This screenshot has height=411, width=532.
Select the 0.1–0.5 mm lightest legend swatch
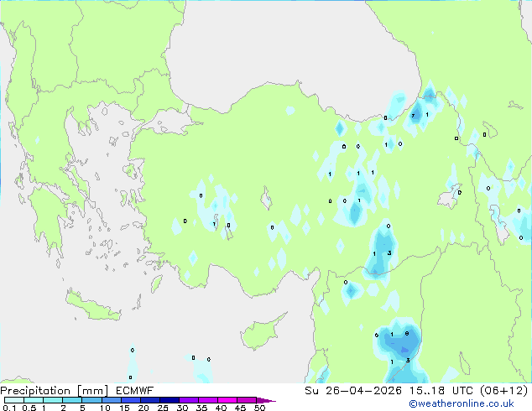coord(14,400)
